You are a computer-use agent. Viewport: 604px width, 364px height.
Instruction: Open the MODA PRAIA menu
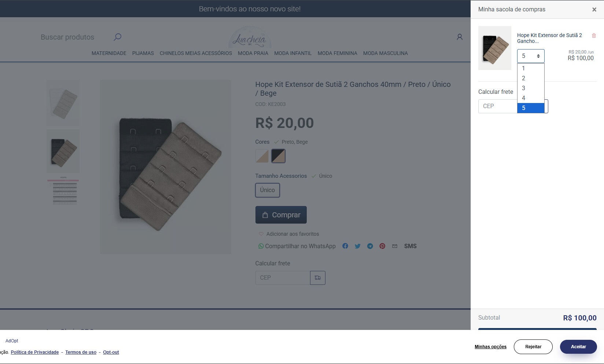tap(253, 53)
